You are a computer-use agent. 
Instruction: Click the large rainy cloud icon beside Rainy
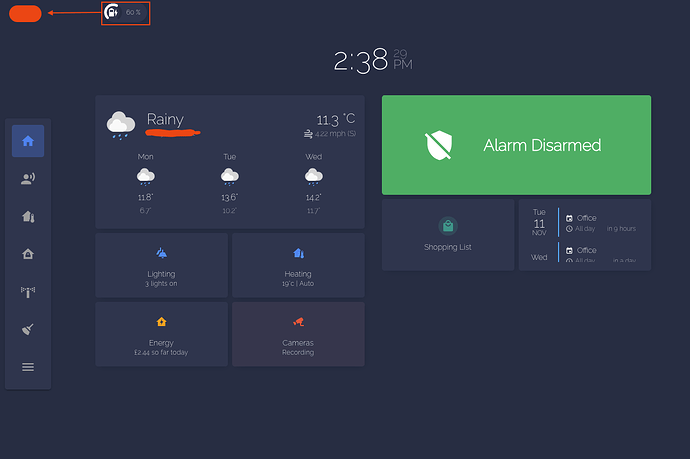121,125
